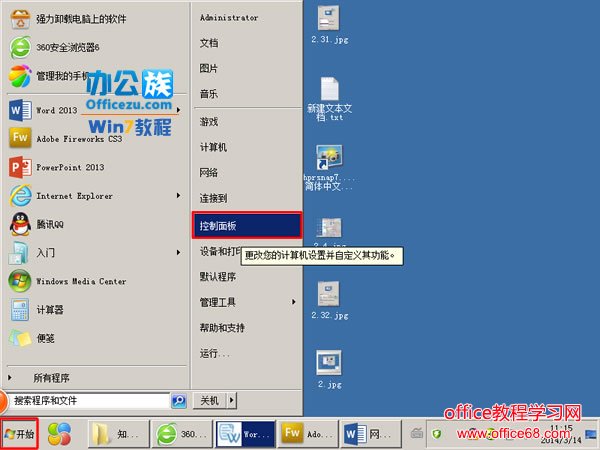Open PowerPoint 2013 icon
The width and height of the screenshot is (600, 450).
tap(20, 167)
